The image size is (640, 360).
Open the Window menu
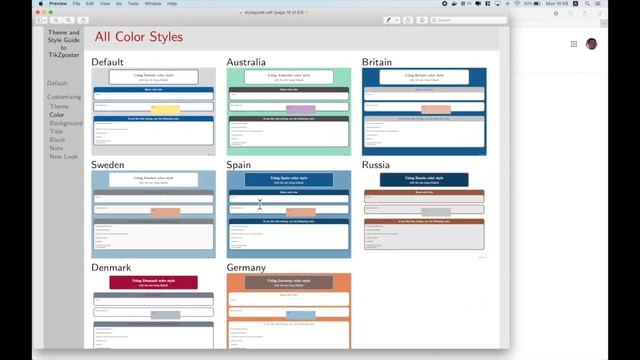pyautogui.click(x=153, y=4)
